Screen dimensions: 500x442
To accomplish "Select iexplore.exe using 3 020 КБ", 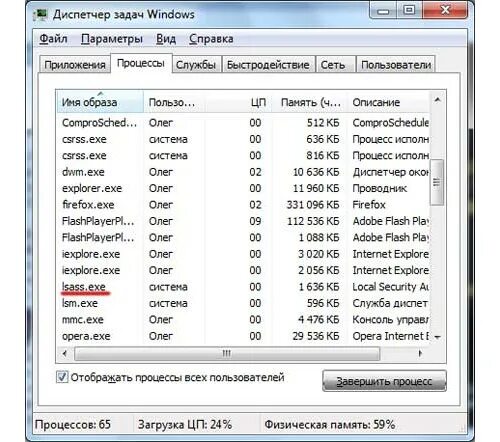I will coord(243,254).
